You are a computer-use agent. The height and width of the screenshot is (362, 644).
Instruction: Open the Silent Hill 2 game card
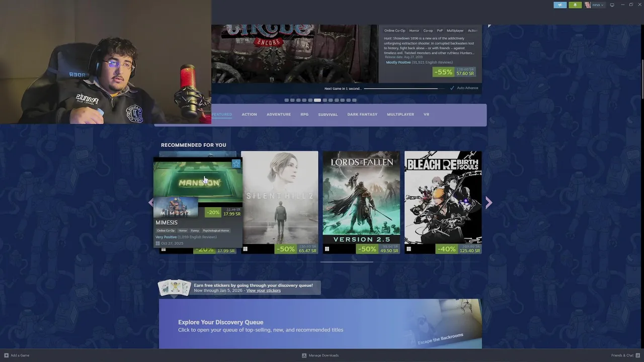click(279, 203)
